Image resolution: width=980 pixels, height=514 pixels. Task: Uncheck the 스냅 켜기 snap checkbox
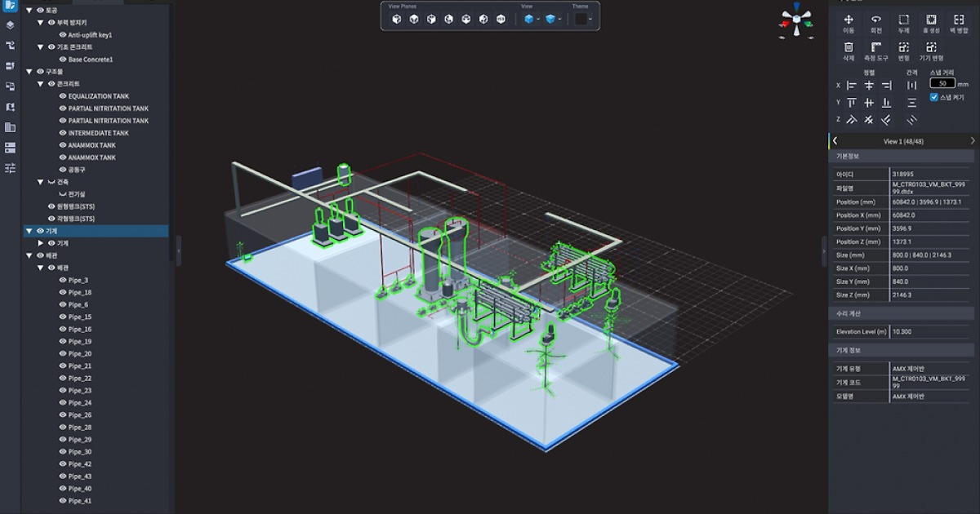tap(934, 97)
